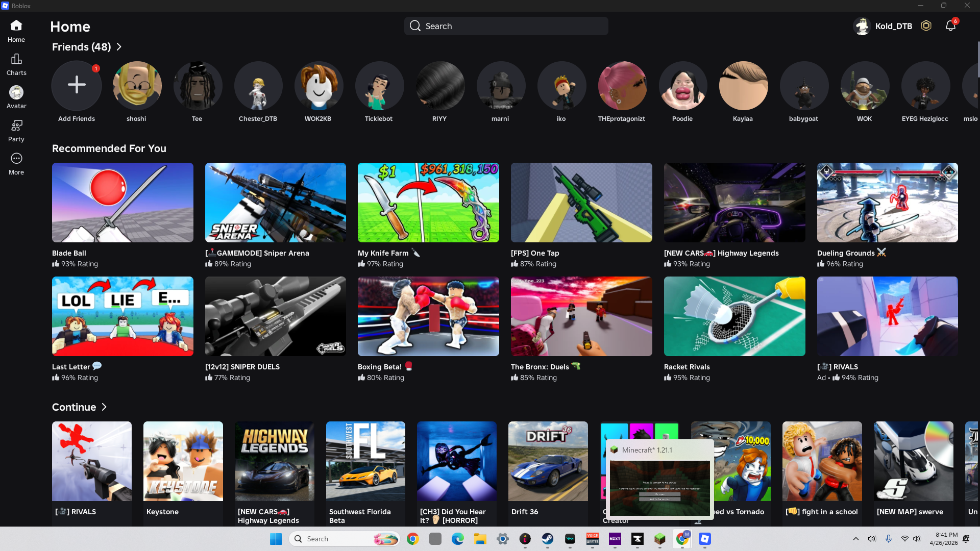This screenshot has width=980, height=551.
Task: Open Kold_DTB profile avatar
Action: 862,26
